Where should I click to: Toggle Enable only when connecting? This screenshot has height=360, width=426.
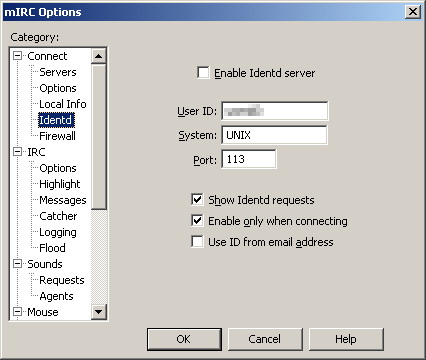pos(197,221)
